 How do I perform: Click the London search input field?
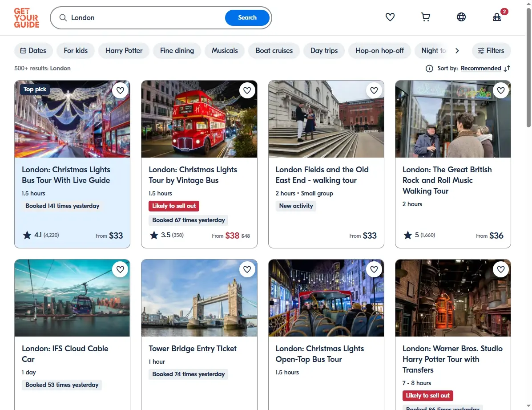click(x=146, y=18)
